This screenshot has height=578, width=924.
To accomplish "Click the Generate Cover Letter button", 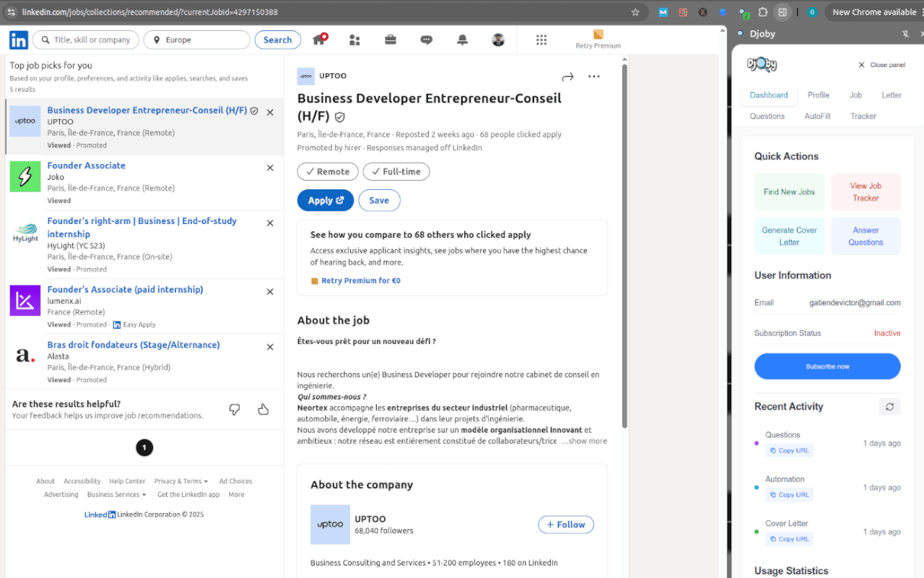I will coord(789,236).
